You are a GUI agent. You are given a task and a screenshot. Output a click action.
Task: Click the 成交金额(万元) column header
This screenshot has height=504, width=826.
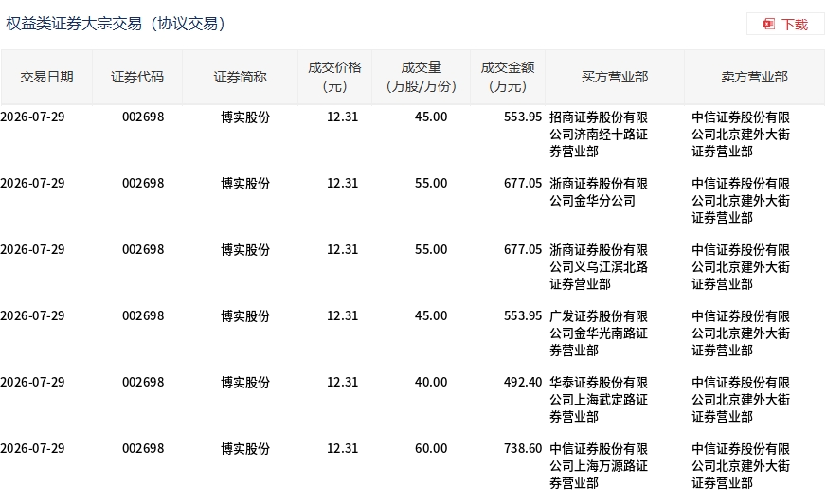click(508, 77)
